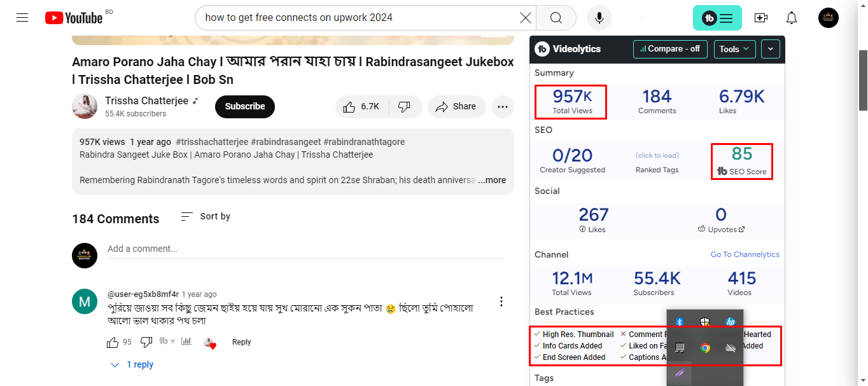Viewport: 868px width, 386px height.
Task: Dislike the video with thumbs-down
Action: pos(405,107)
